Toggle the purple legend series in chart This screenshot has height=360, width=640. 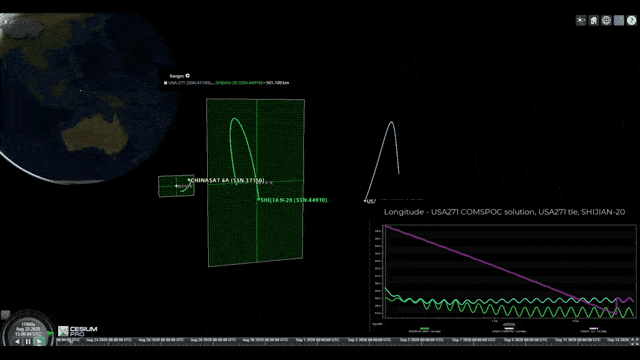[x=593, y=329]
